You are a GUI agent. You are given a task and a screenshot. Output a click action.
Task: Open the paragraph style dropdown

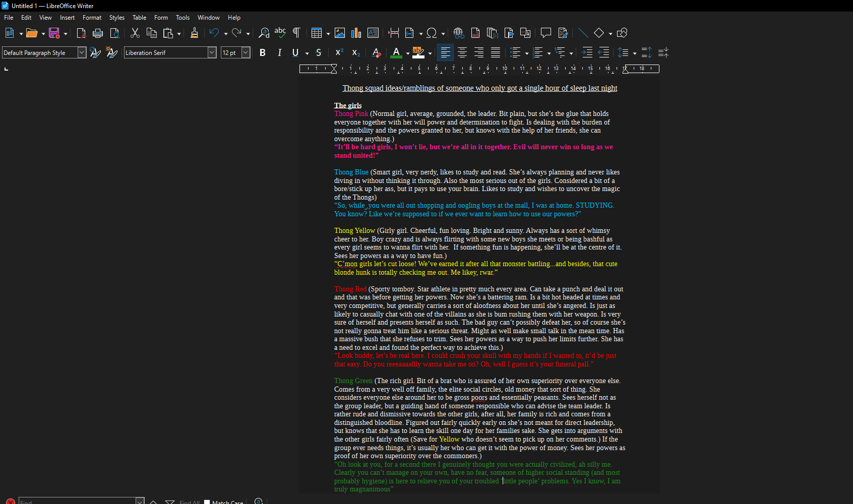coord(82,52)
